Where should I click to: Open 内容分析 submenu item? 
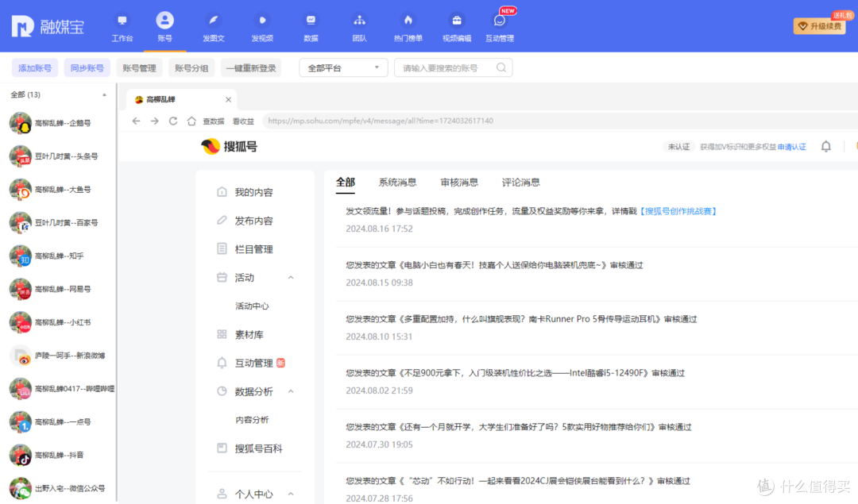pyautogui.click(x=252, y=420)
